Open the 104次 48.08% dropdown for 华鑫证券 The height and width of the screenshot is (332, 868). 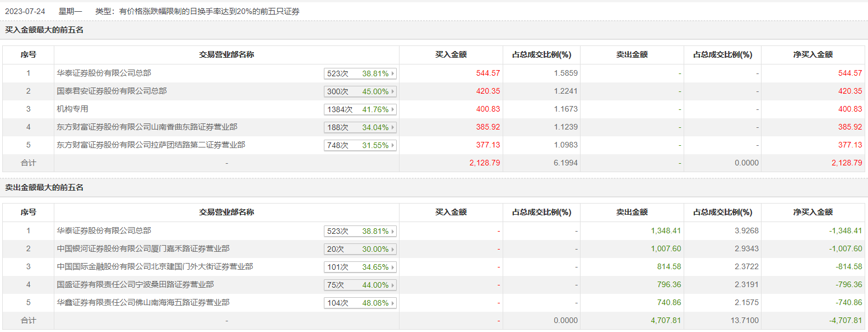pos(360,303)
